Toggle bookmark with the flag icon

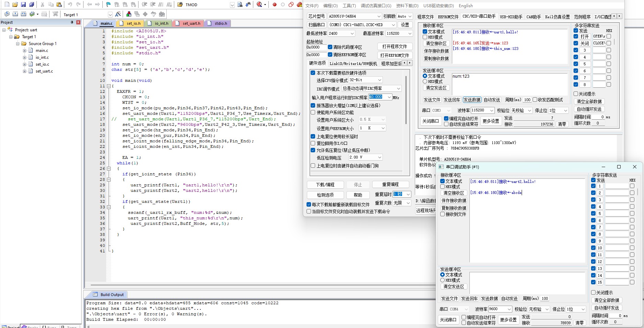point(108,4)
